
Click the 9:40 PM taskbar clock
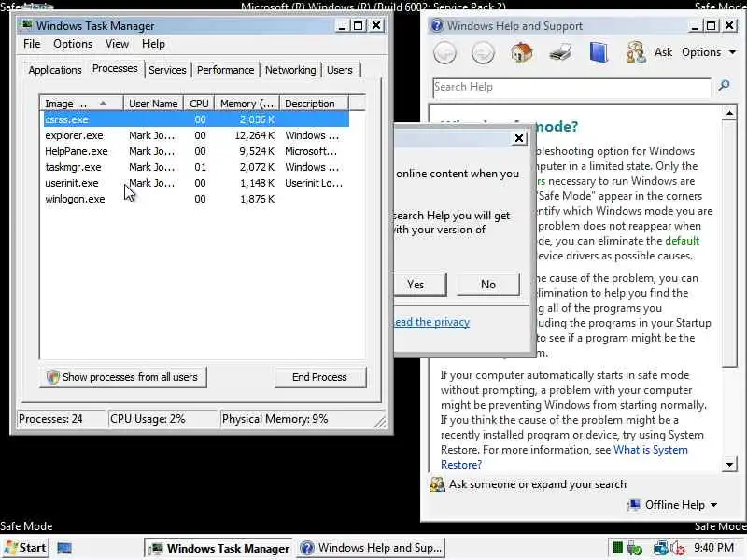[713, 548]
